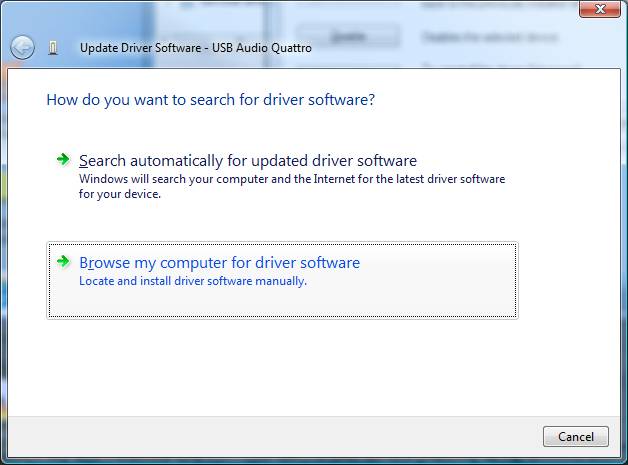The image size is (628, 465).
Task: Click 'Locate and install driver software manually' text
Action: coord(192,281)
